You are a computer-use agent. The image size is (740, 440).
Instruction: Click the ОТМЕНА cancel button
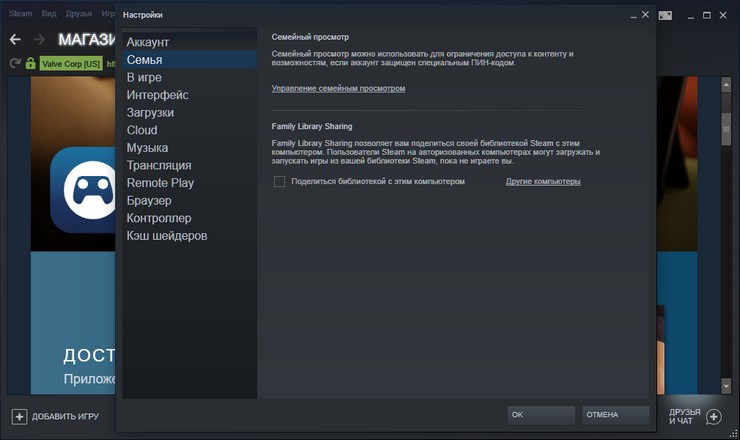pyautogui.click(x=615, y=415)
